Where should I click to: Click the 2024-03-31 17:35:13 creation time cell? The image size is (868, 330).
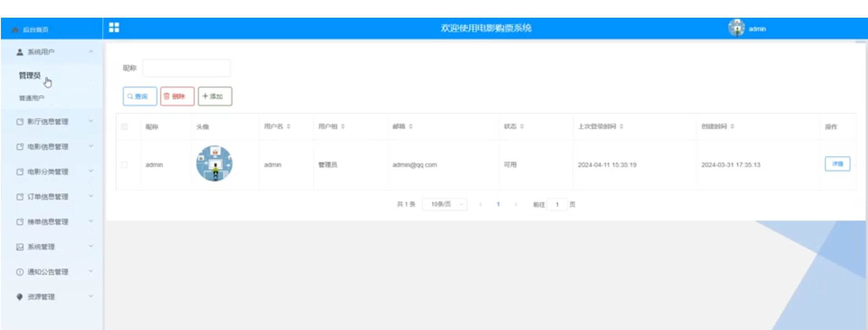pyautogui.click(x=731, y=165)
